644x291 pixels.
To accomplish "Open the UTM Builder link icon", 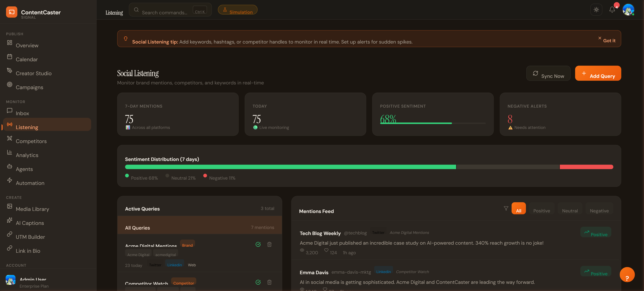I will point(9,234).
